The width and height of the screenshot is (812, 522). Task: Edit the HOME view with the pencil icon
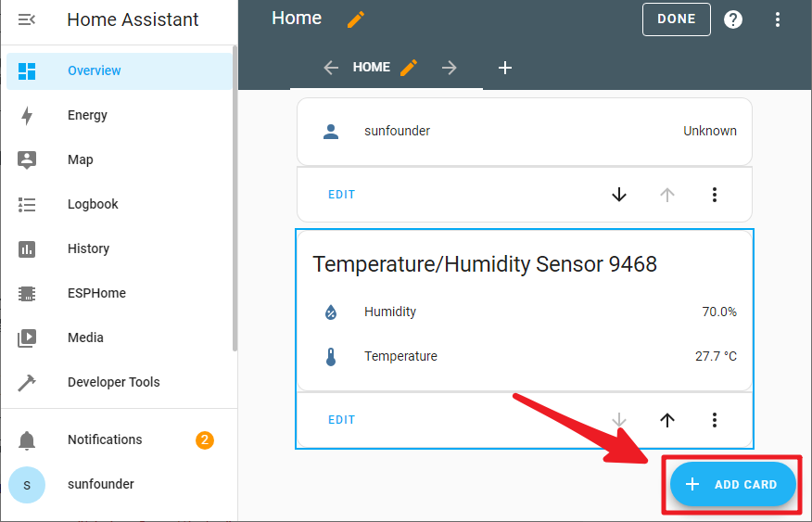pos(409,68)
